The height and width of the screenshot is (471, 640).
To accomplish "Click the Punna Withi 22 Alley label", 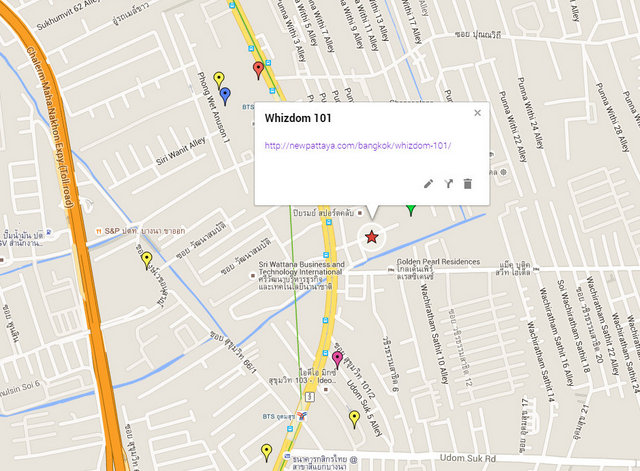I will pyautogui.click(x=513, y=126).
